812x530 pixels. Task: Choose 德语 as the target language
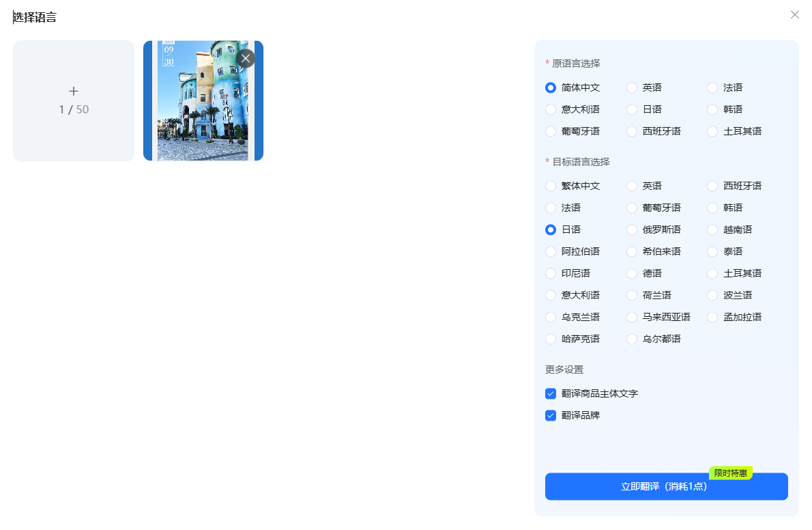[x=632, y=273]
